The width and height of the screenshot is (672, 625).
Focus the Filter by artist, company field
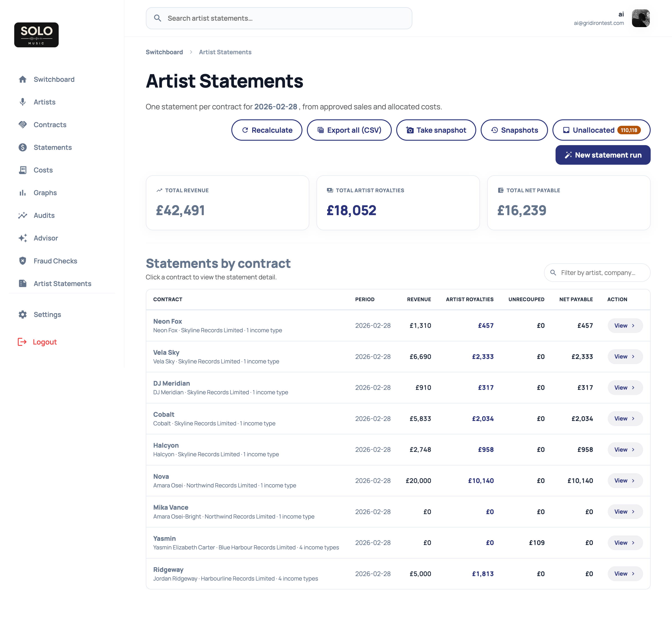(x=597, y=273)
